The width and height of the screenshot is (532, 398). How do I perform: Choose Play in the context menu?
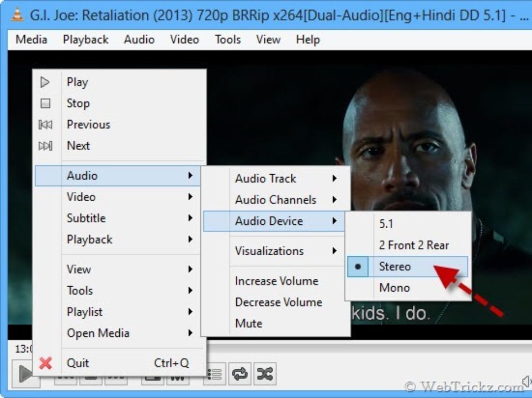pyautogui.click(x=119, y=82)
